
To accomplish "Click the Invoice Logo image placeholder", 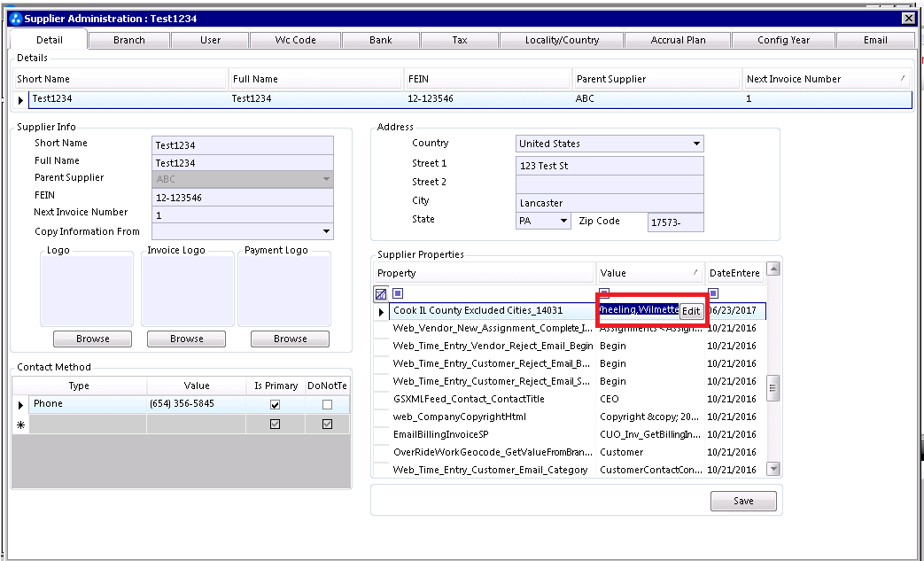I will coord(188,291).
